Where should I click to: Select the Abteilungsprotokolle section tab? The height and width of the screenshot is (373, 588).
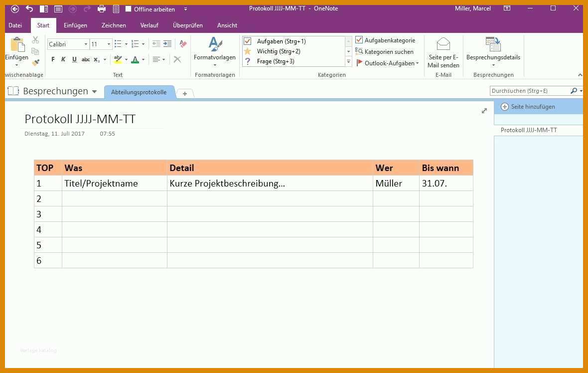pos(139,92)
